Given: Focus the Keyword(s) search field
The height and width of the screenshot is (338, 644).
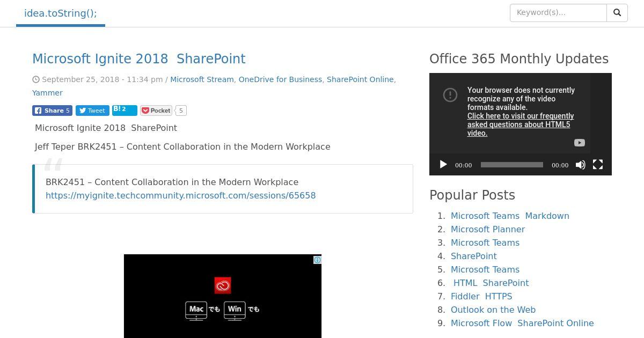Looking at the screenshot, I should click(558, 13).
